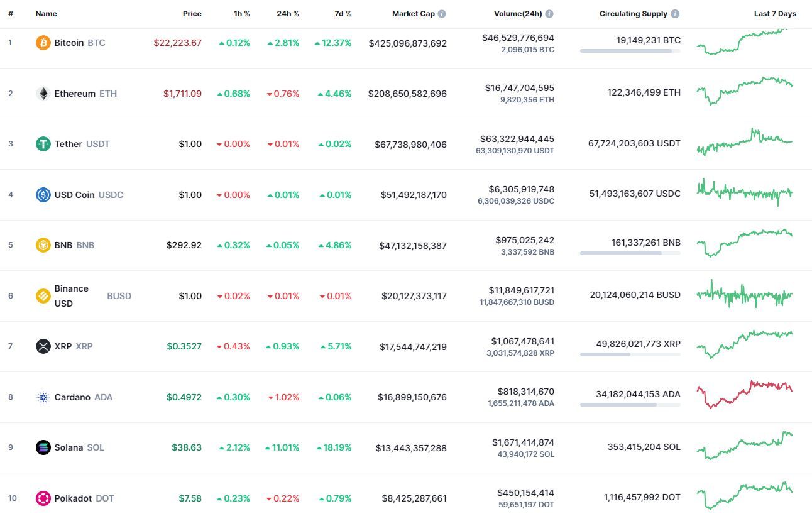Click the Market Cap info icon

click(442, 14)
